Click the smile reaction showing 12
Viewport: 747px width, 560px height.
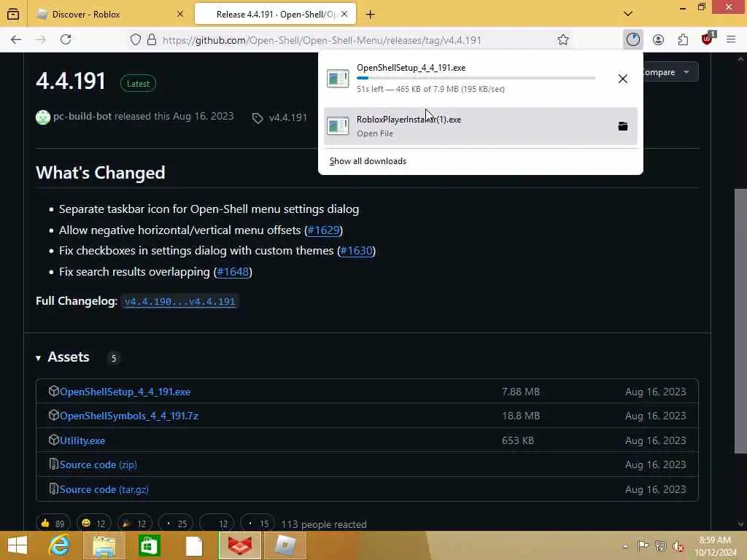[93, 524]
